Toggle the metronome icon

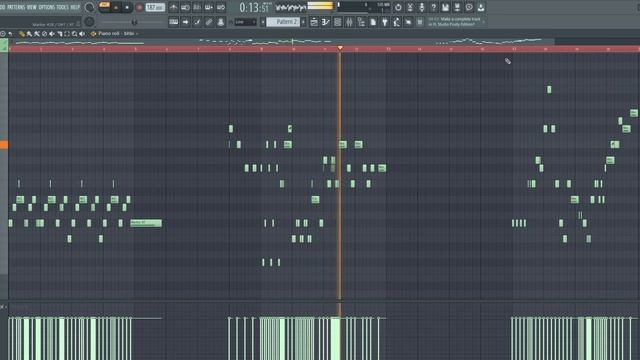click(173, 7)
